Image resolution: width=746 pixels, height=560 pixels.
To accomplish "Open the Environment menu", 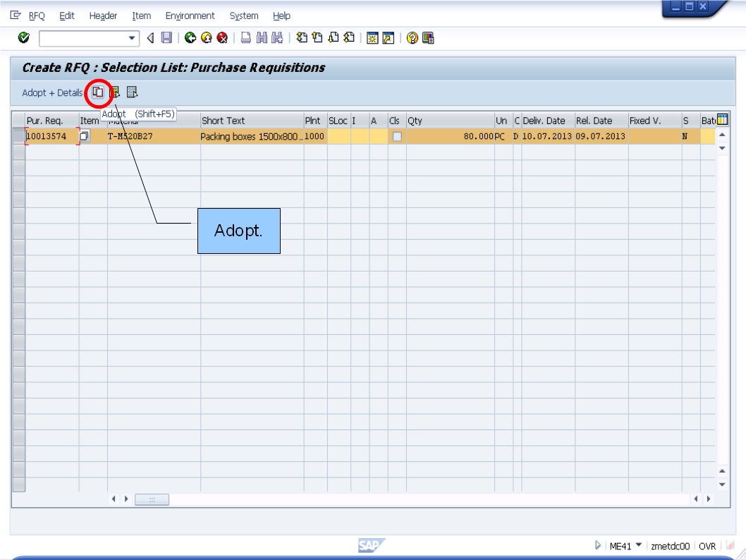I will click(x=190, y=16).
